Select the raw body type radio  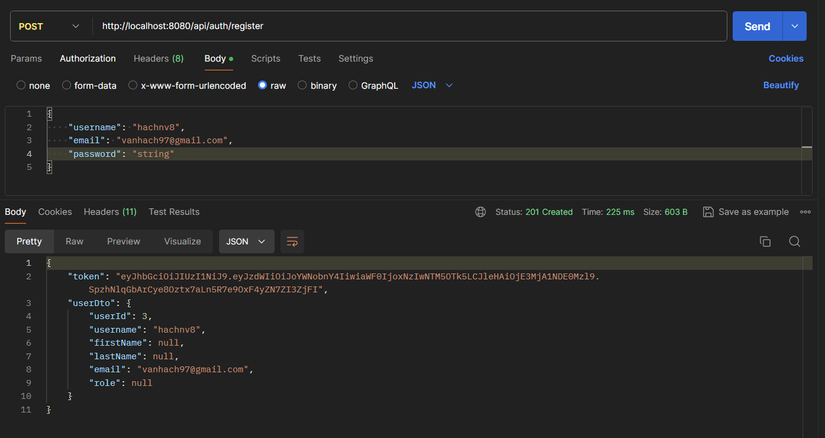pyautogui.click(x=263, y=86)
